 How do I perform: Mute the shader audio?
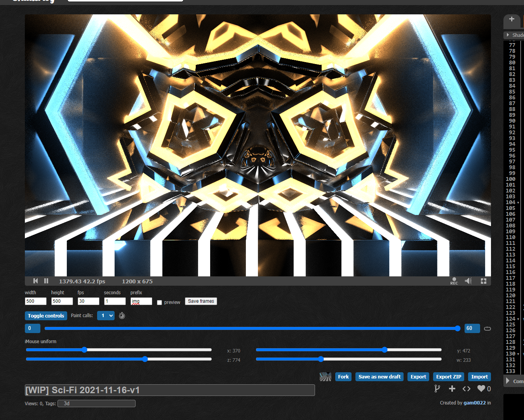click(469, 281)
